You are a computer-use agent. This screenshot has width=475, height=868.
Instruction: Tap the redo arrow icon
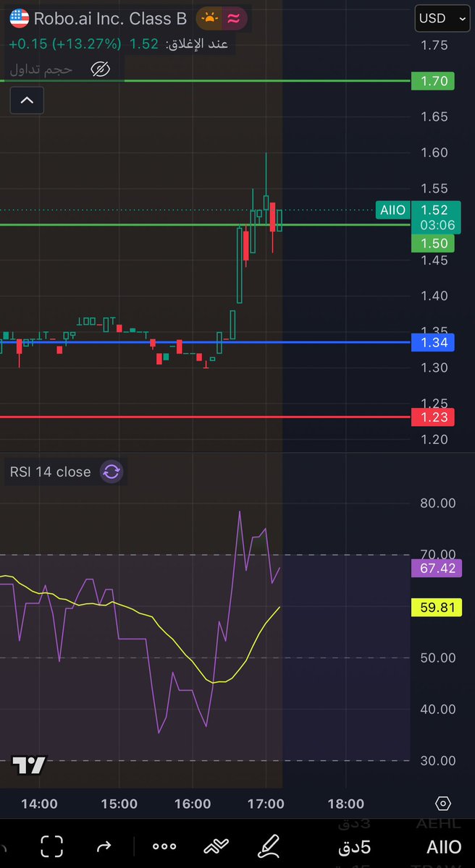click(x=104, y=846)
